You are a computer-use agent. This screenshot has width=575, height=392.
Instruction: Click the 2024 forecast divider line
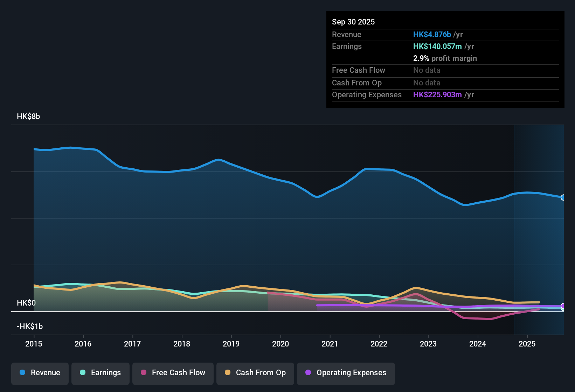click(515, 227)
